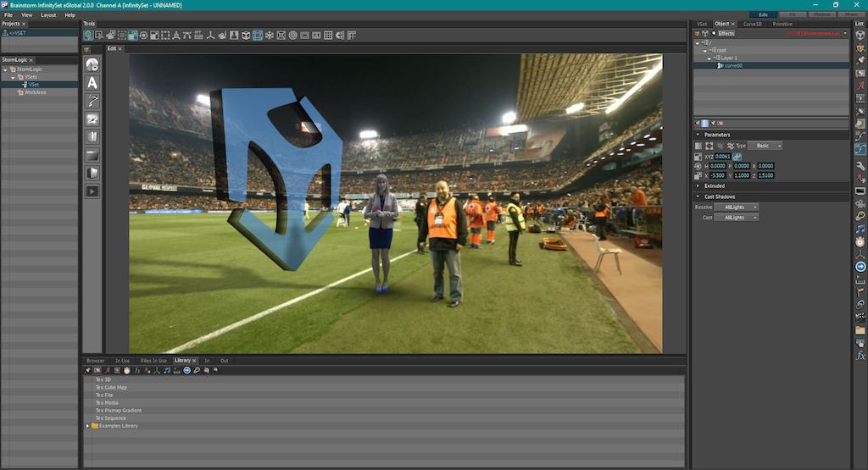This screenshot has width=868, height=470.
Task: Click the play button in left tool strip
Action: (x=92, y=191)
